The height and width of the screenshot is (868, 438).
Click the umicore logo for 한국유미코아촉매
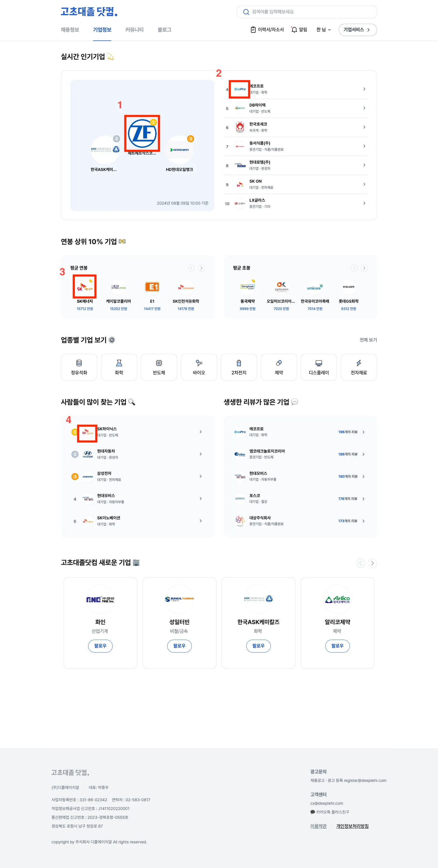315,287
